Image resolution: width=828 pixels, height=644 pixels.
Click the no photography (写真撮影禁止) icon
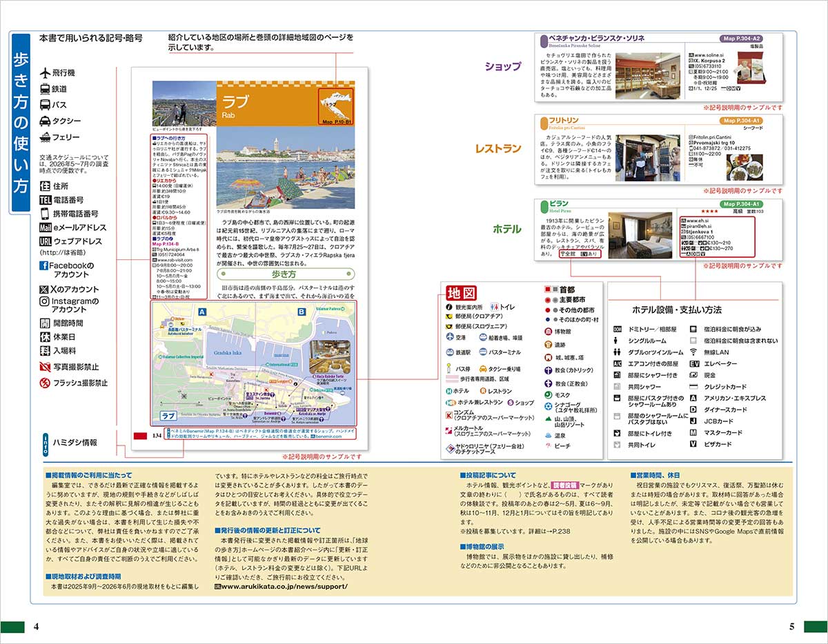tap(46, 367)
